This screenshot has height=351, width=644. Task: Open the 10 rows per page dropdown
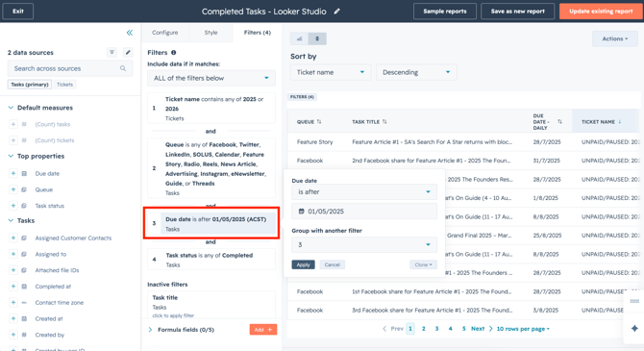point(523,329)
